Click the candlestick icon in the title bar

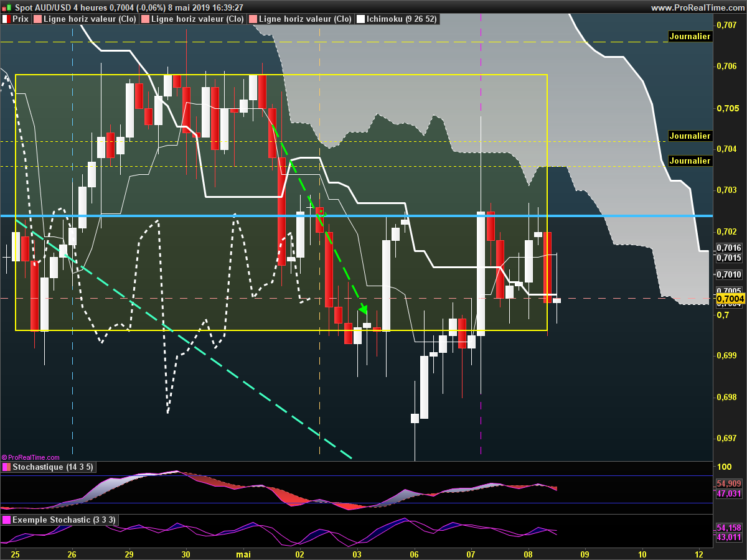point(7,7)
